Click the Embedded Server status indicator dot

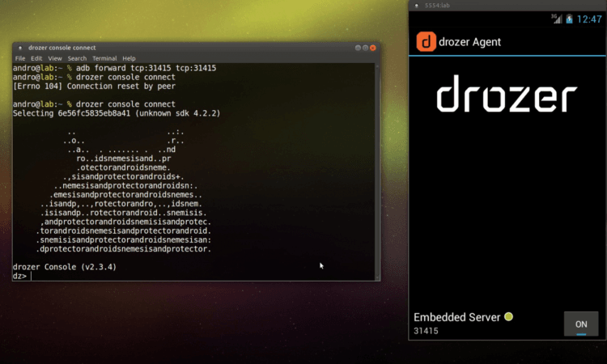click(x=509, y=317)
